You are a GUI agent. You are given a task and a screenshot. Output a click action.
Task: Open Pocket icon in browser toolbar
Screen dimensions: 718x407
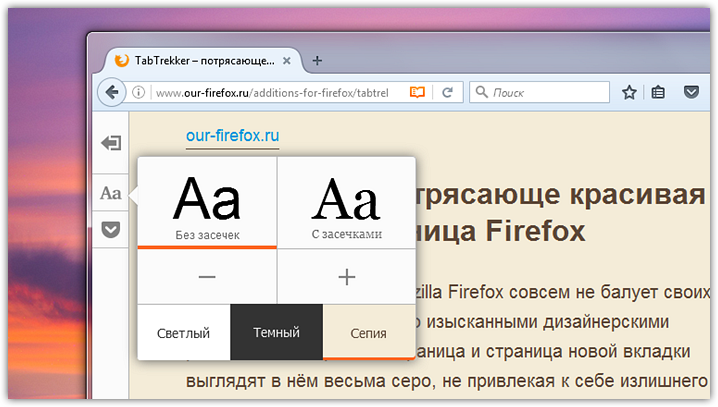pyautogui.click(x=691, y=92)
